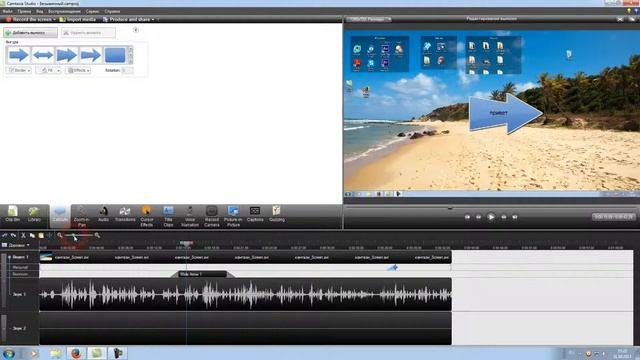The height and width of the screenshot is (360, 640).
Task: Open the Windows Start button
Action: click(9, 353)
